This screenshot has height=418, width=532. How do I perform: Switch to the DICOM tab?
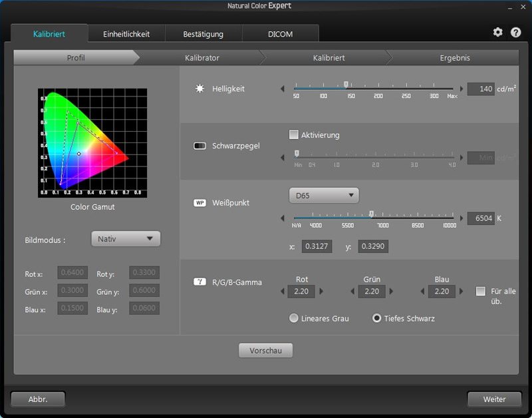pos(280,34)
